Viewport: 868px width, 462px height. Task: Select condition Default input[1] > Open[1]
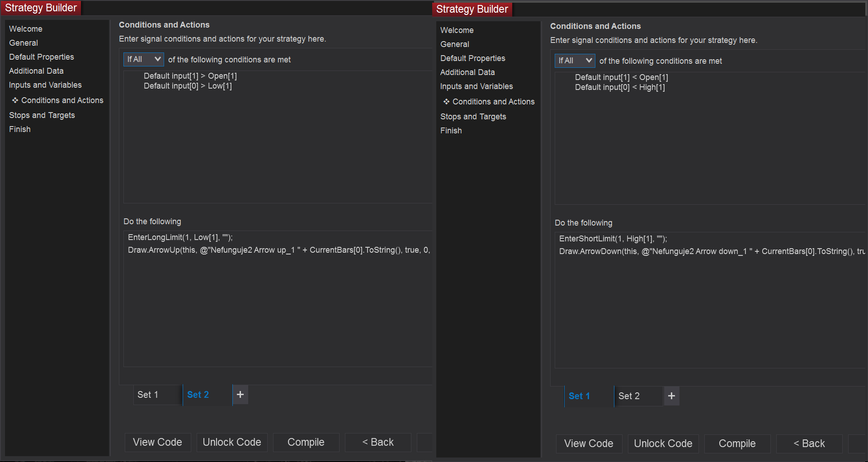[x=190, y=76]
